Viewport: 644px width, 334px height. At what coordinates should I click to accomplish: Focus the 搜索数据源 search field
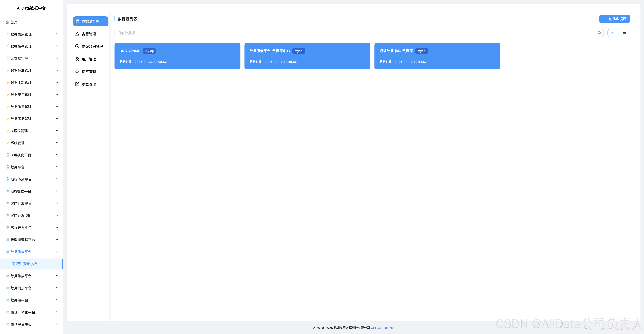355,33
